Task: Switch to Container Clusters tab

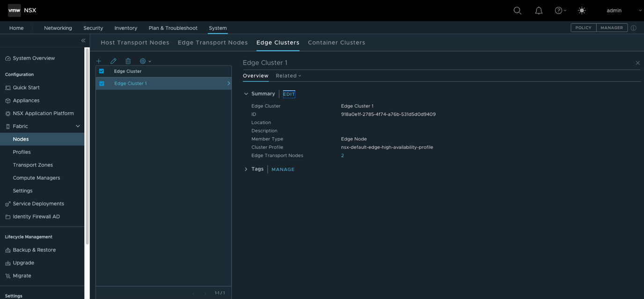Action: [x=337, y=43]
